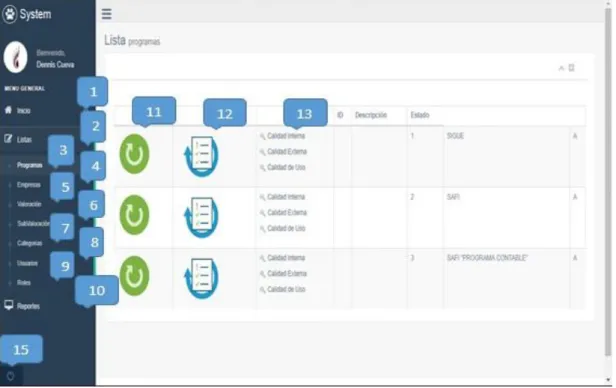Open Usuarios submenu item
The width and height of the screenshot is (616, 388).
point(28,263)
